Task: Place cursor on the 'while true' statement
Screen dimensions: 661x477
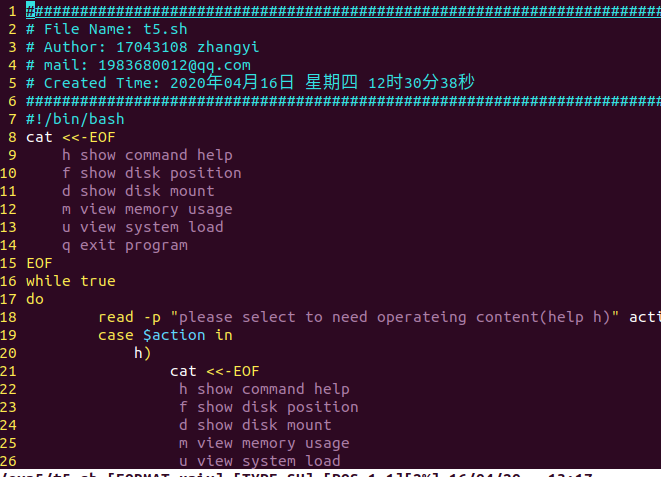Action: [x=70, y=281]
